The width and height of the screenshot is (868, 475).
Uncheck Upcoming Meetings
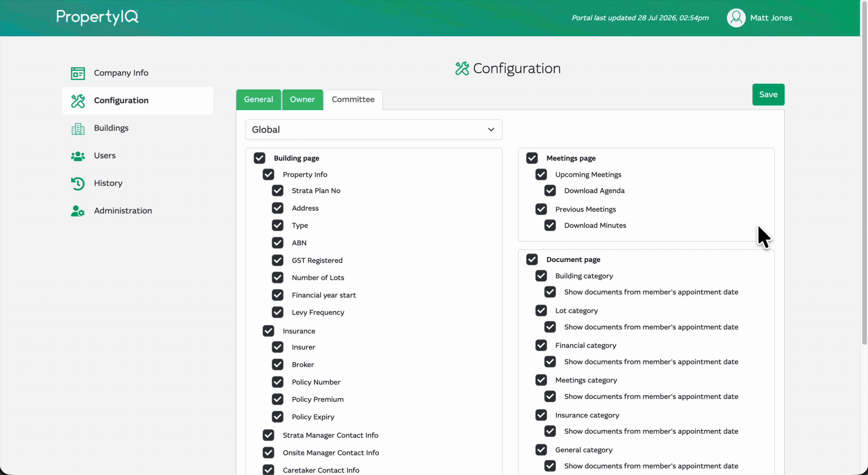pos(541,175)
